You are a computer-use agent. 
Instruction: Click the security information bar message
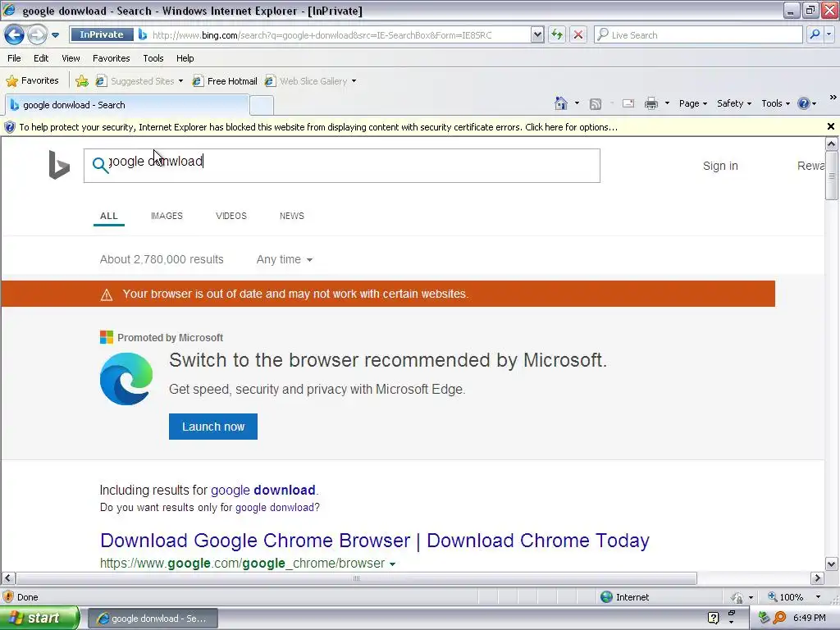coord(318,127)
